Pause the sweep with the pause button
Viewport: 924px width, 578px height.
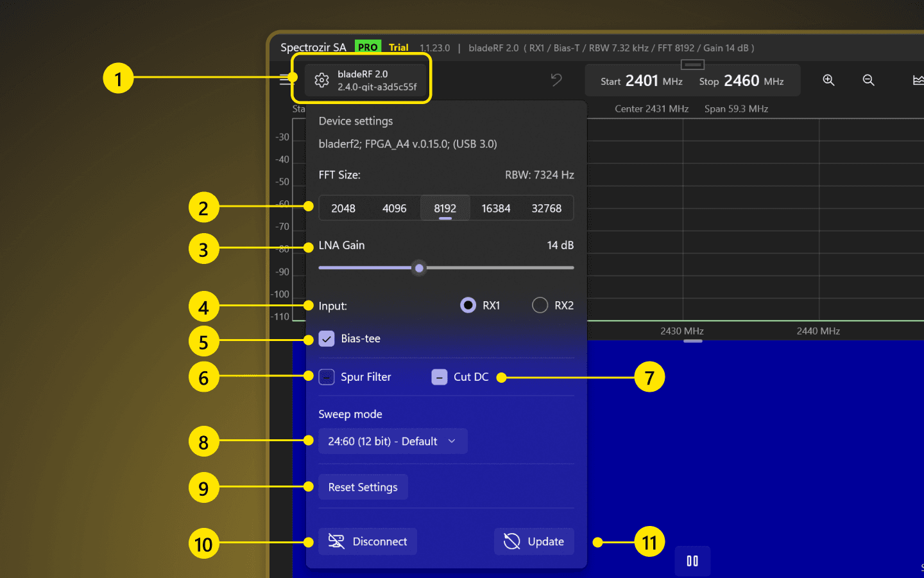click(x=692, y=561)
